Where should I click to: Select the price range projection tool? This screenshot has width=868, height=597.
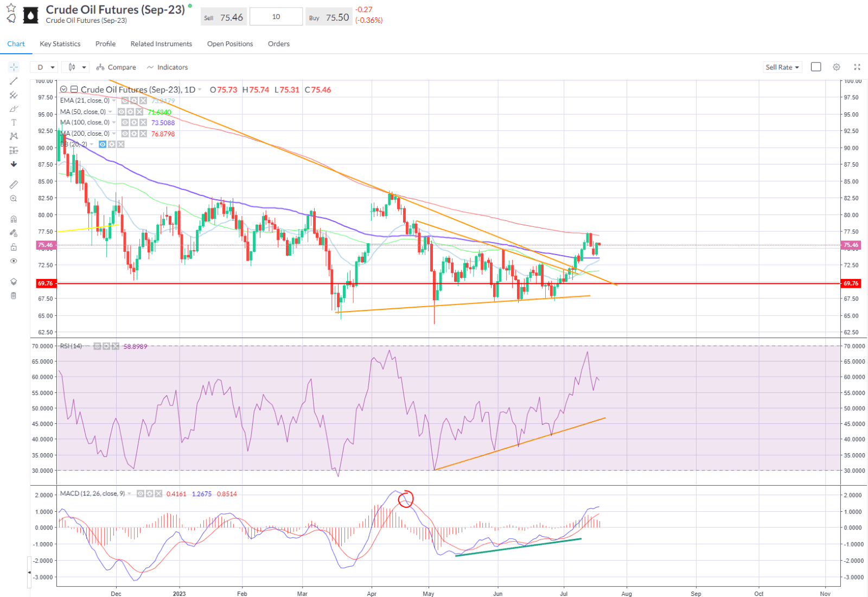[x=14, y=150]
